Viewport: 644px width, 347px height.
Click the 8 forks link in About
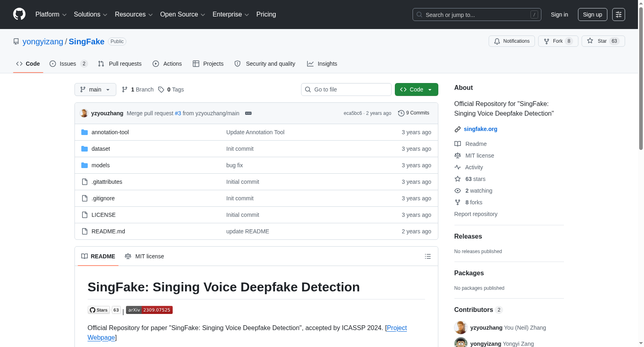474,202
